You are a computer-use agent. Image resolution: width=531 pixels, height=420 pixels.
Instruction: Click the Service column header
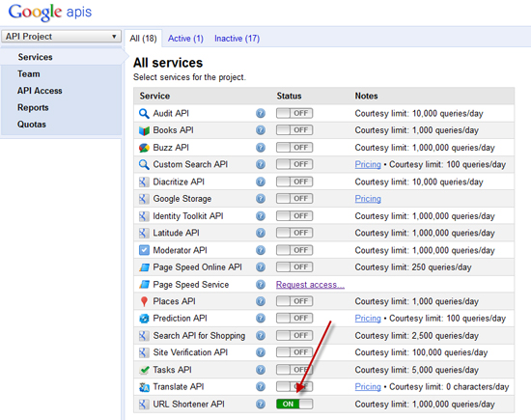154,96
